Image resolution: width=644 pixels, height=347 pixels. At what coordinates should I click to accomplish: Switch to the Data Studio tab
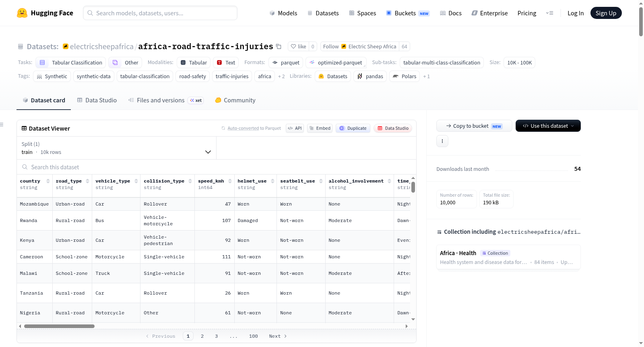97,100
